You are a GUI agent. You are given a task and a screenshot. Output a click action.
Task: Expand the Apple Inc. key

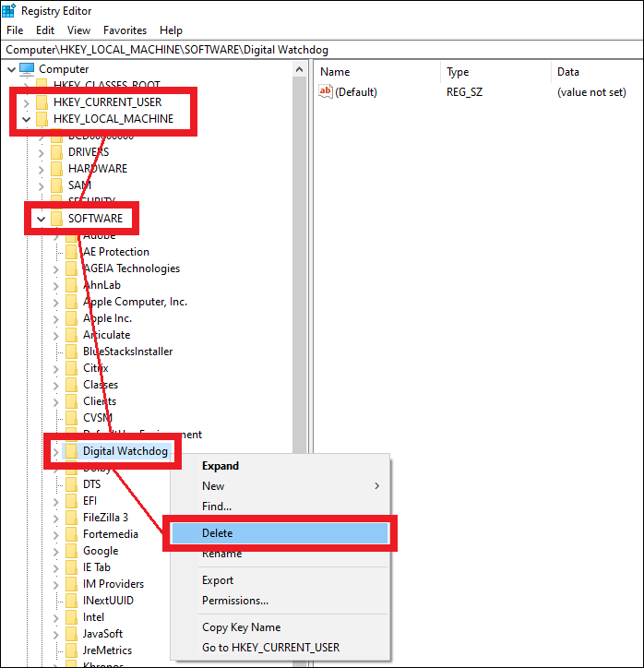(55, 318)
